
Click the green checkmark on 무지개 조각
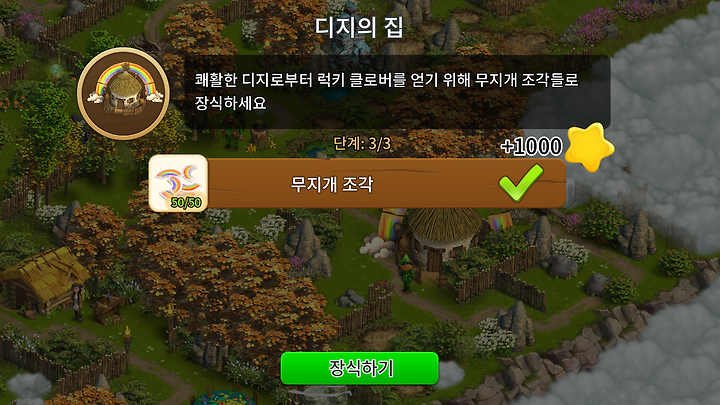coord(521,182)
